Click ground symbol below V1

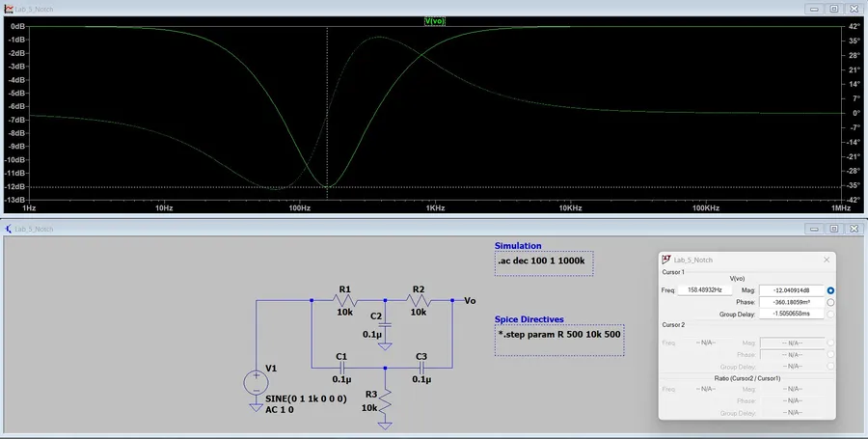[257, 407]
